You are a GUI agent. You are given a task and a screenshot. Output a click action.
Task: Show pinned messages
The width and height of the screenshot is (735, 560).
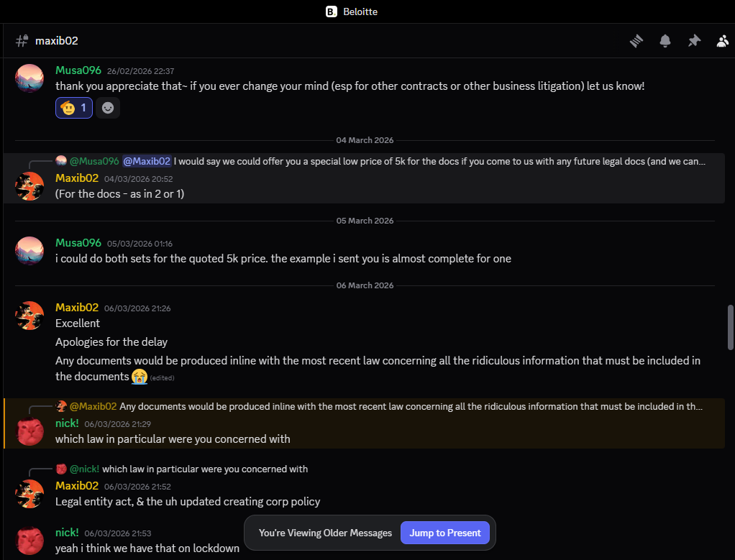[x=694, y=41]
